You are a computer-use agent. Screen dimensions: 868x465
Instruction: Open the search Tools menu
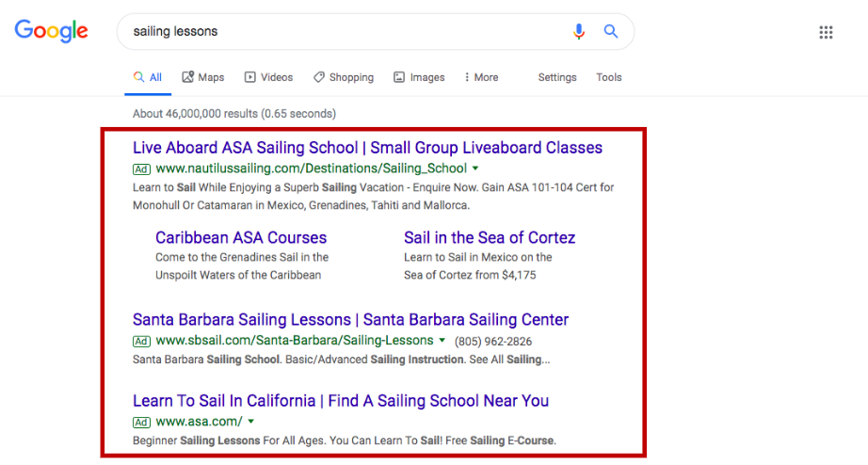point(609,77)
